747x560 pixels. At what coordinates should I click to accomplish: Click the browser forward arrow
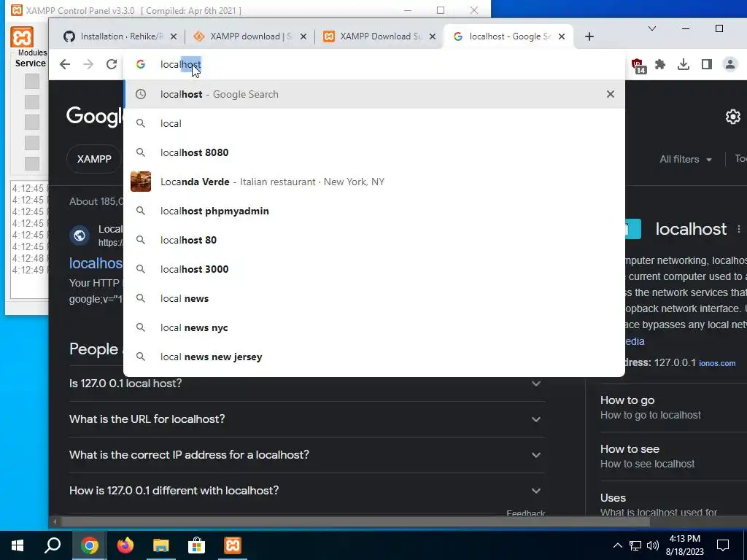(88, 64)
